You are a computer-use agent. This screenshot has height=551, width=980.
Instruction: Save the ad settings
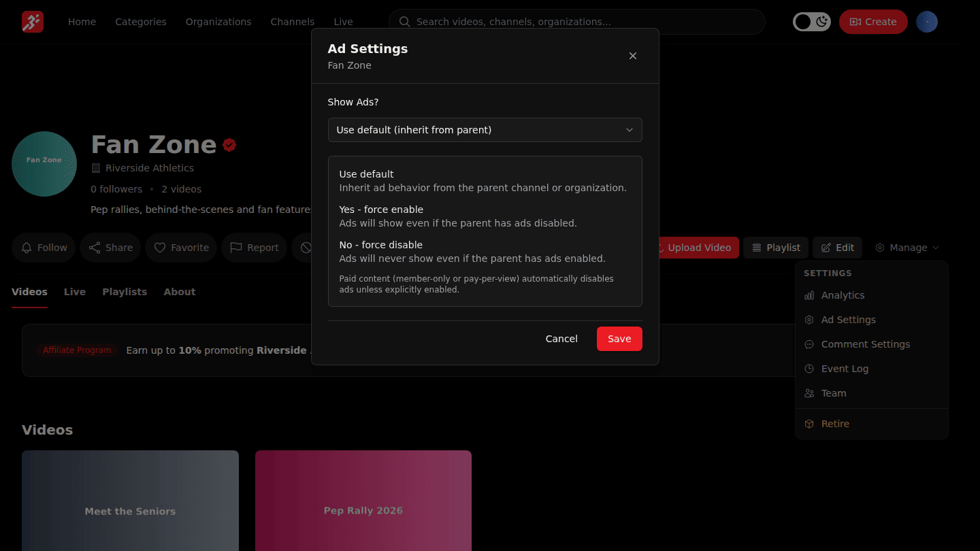click(x=619, y=339)
